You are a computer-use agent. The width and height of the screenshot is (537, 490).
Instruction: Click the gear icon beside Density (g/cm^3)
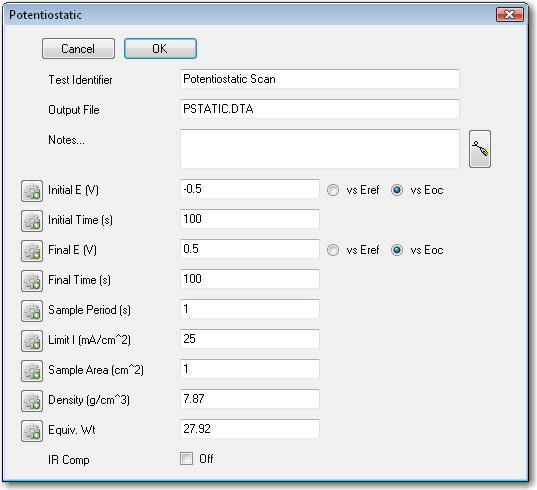32,401
